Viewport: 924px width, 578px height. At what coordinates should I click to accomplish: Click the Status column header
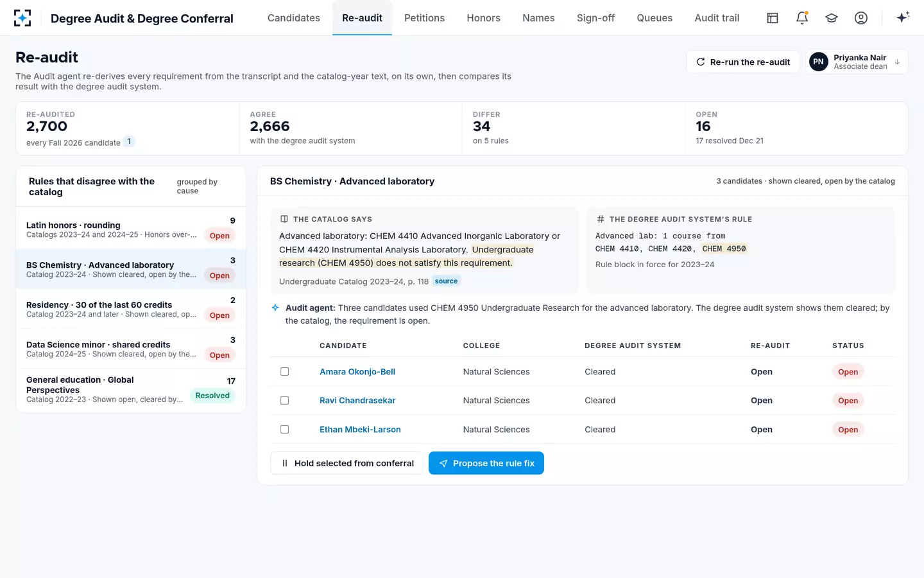click(x=848, y=346)
